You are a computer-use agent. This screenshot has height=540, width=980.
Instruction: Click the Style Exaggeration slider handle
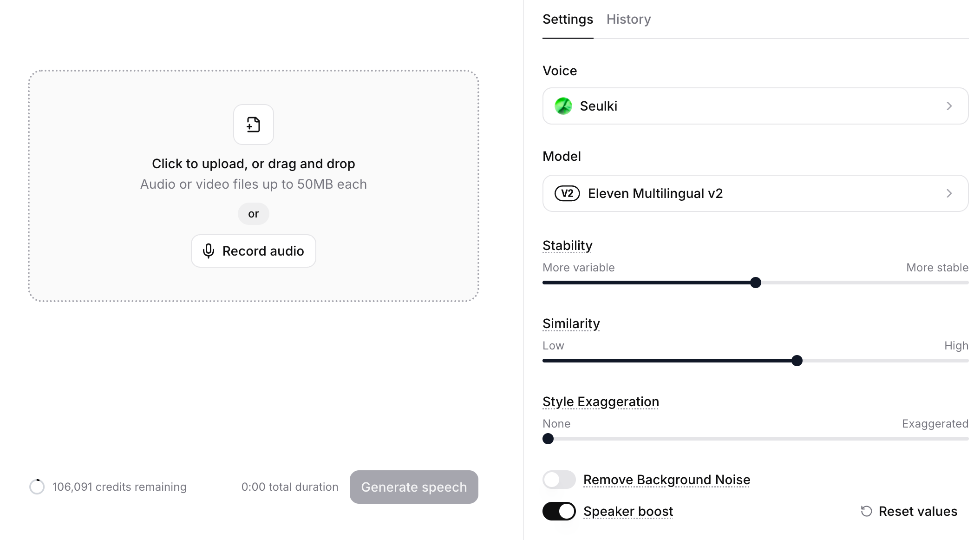[548, 439]
